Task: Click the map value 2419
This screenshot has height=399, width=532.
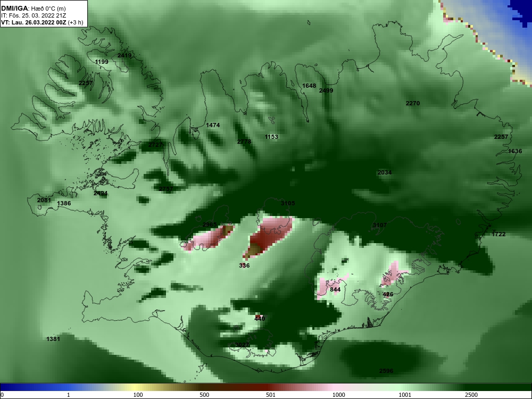Action: click(x=124, y=55)
